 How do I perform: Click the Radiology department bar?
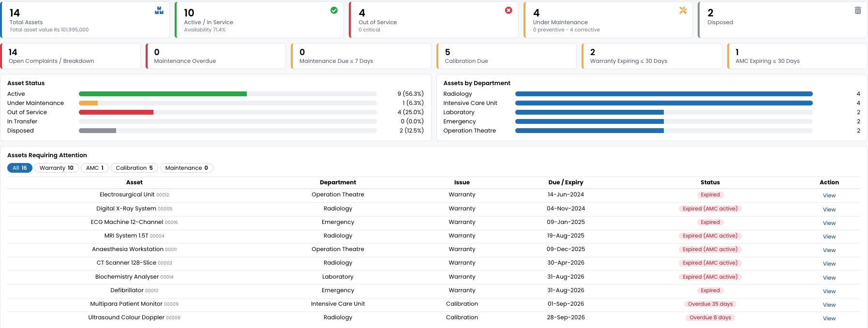point(664,94)
